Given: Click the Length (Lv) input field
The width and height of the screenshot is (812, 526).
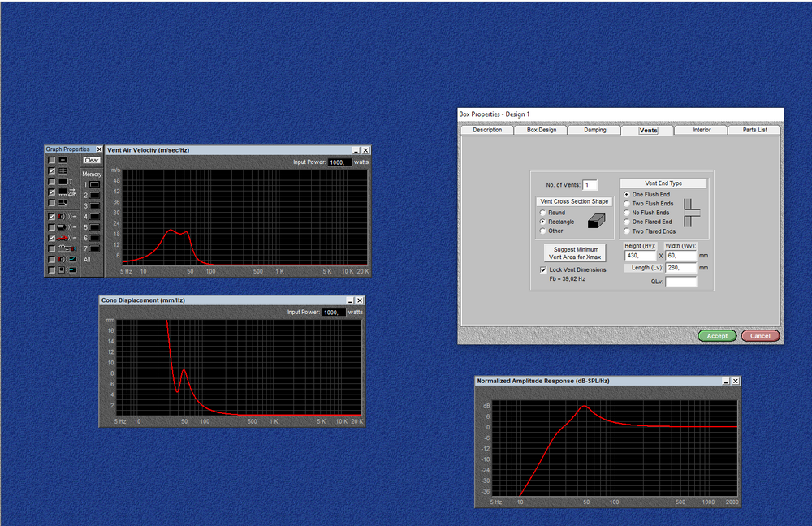Looking at the screenshot, I should pos(680,268).
